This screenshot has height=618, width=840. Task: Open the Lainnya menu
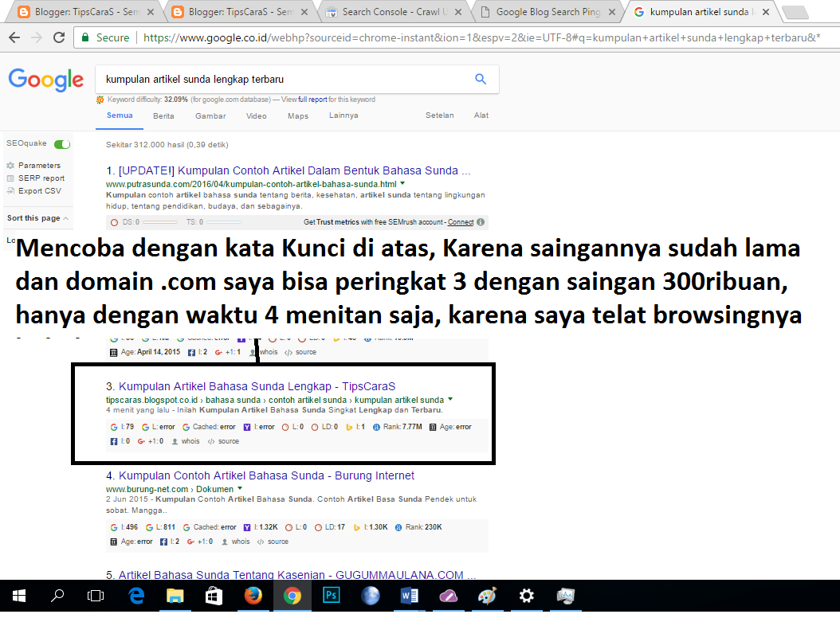tap(343, 115)
